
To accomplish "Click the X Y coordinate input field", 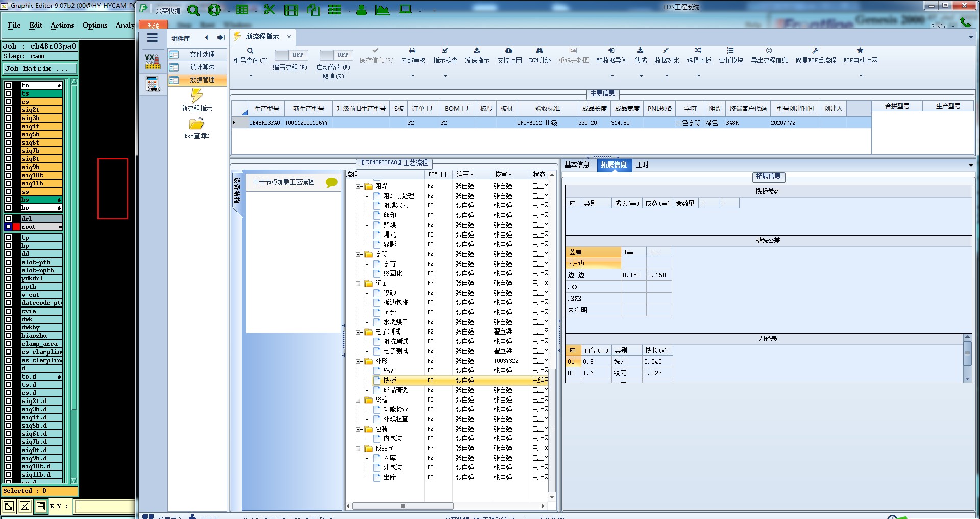I will [105, 506].
